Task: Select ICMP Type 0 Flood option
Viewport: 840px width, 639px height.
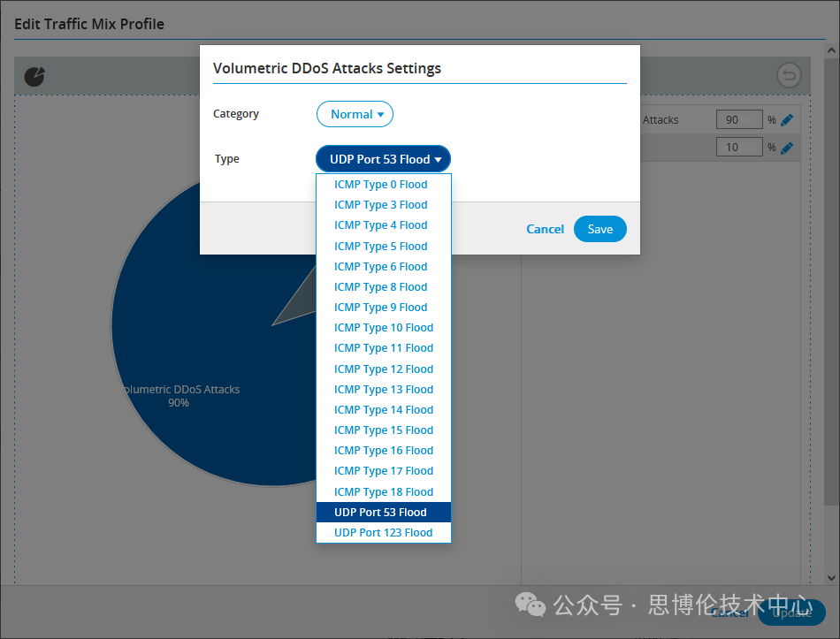Action: (x=380, y=185)
